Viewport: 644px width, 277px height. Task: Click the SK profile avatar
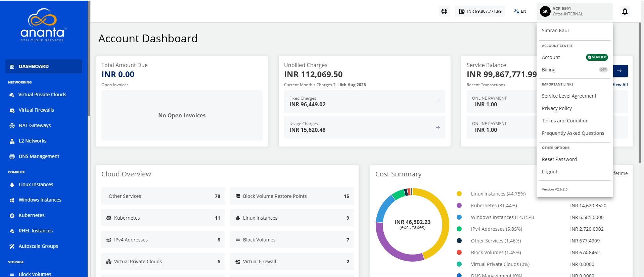[x=545, y=11]
